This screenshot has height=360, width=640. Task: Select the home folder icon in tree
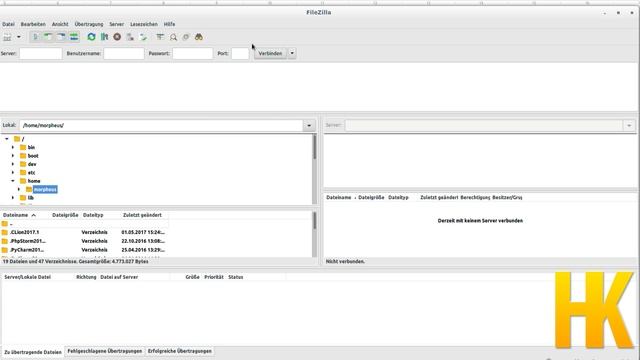(23, 181)
